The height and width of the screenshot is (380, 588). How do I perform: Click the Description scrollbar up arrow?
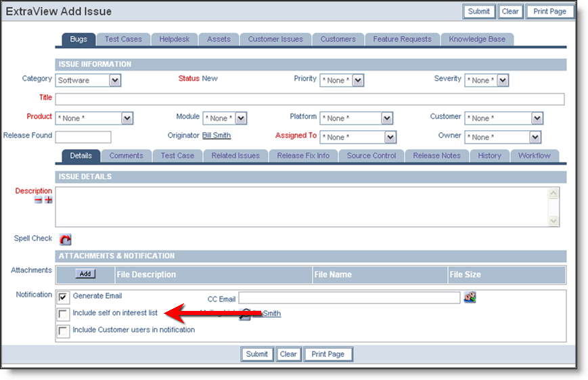click(553, 193)
